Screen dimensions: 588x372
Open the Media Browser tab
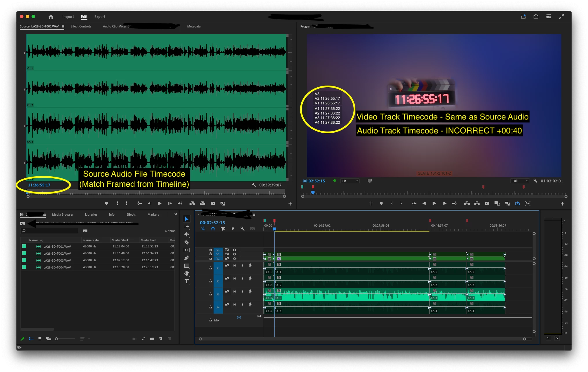[x=63, y=214]
